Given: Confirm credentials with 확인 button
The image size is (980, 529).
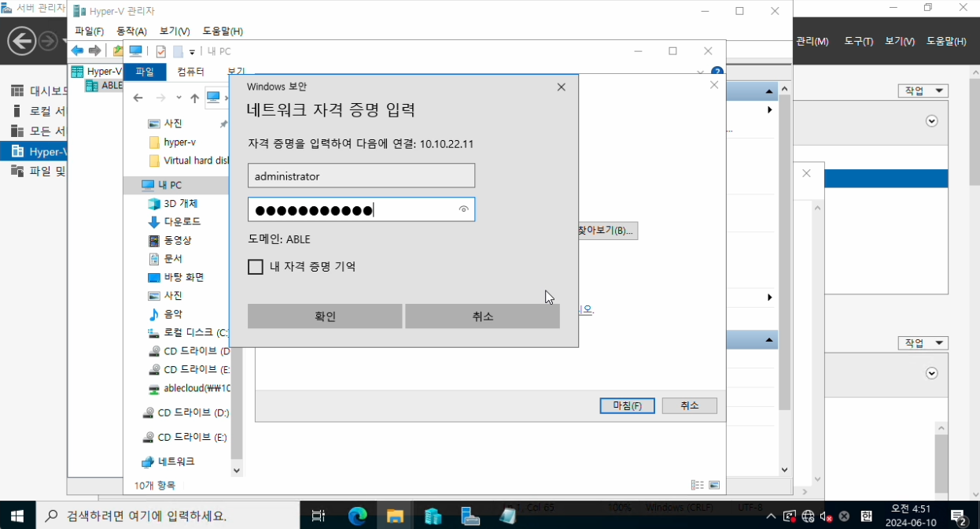Looking at the screenshot, I should pyautogui.click(x=325, y=316).
